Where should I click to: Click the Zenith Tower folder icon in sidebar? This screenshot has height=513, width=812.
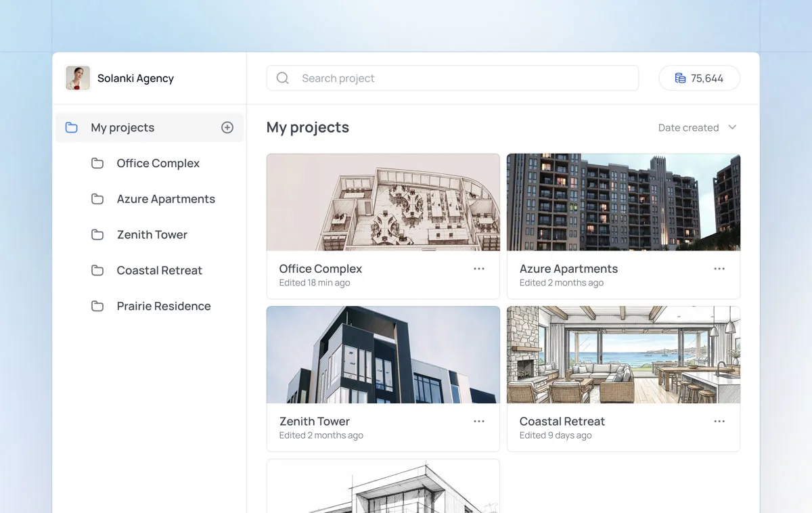(x=97, y=235)
